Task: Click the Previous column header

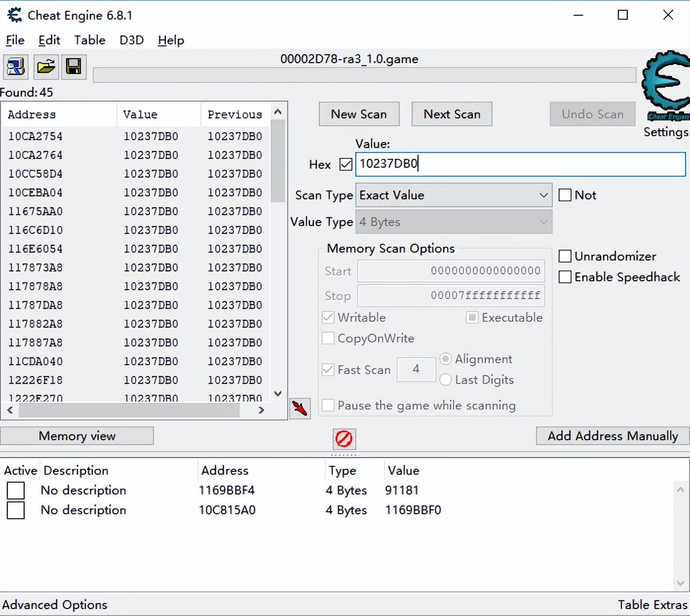Action: point(235,115)
